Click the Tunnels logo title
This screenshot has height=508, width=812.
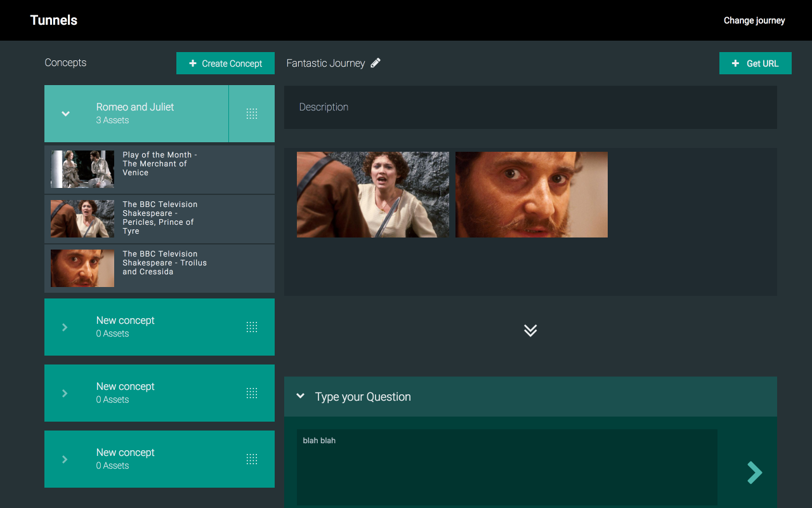tap(54, 20)
